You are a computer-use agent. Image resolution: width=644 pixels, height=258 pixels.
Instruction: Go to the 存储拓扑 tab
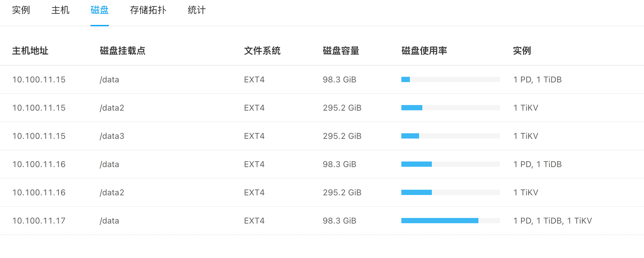(148, 10)
